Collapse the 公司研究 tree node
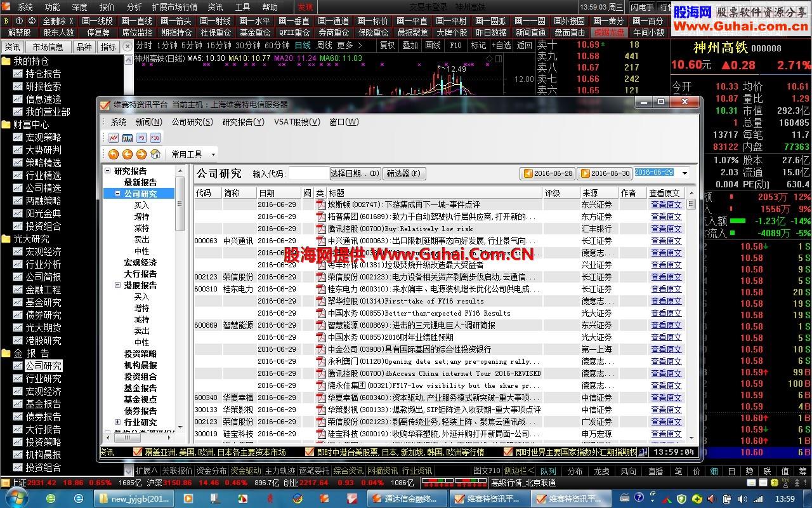This screenshot has height=508, width=812. 117,194
